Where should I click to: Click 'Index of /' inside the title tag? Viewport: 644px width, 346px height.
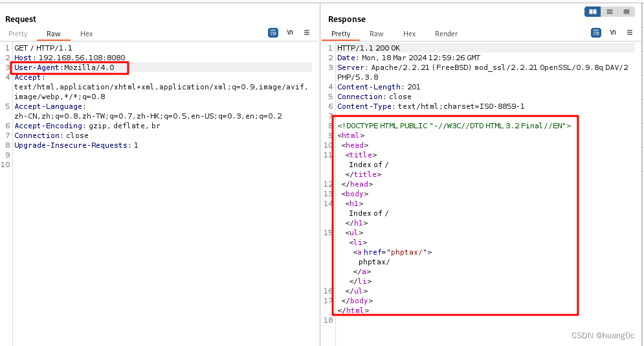click(x=368, y=165)
